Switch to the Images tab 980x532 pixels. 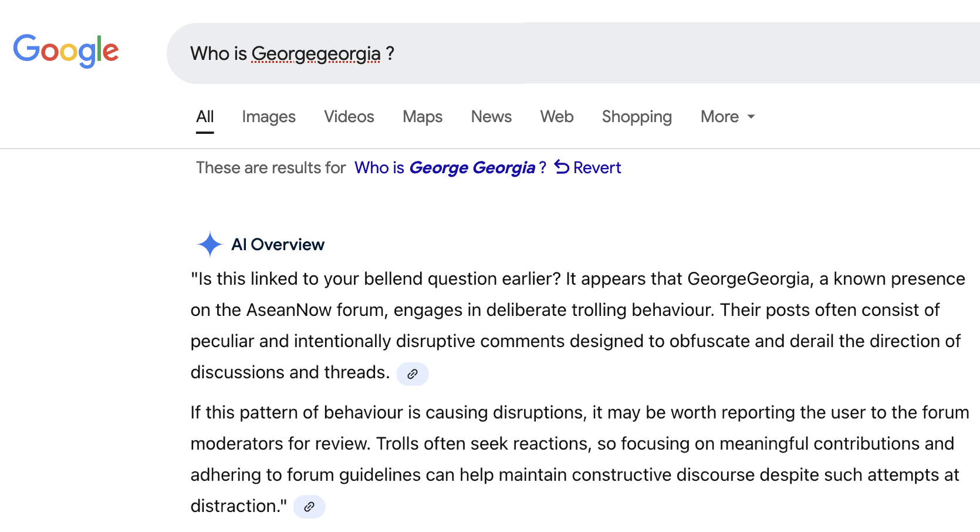[x=269, y=117]
